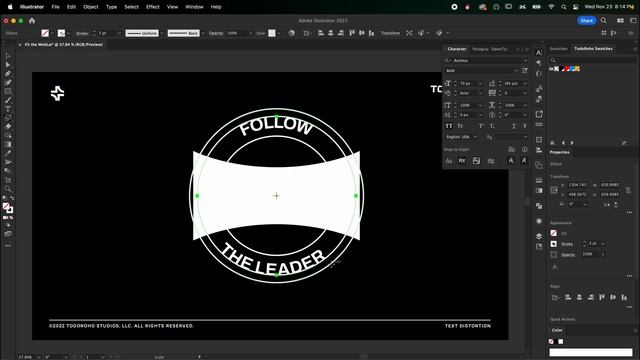This screenshot has width=640, height=360.
Task: Toggle Subscript in Character panel
Action: [x=492, y=126]
